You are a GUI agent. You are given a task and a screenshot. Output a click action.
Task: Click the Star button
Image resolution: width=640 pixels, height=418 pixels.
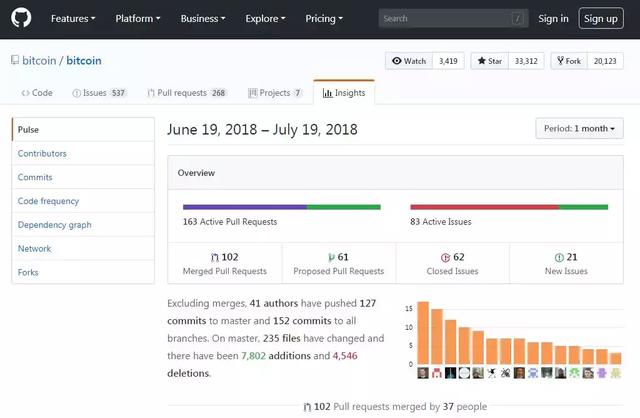click(489, 61)
